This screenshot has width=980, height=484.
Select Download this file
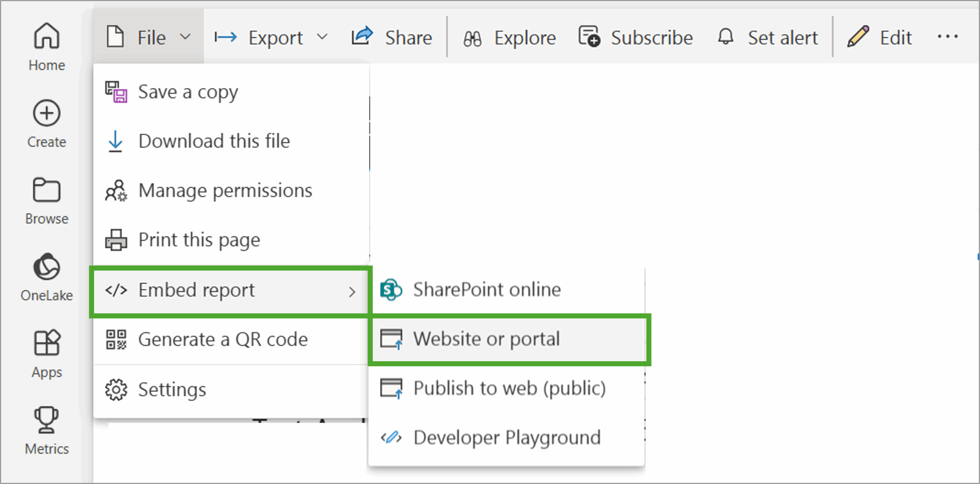231,141
